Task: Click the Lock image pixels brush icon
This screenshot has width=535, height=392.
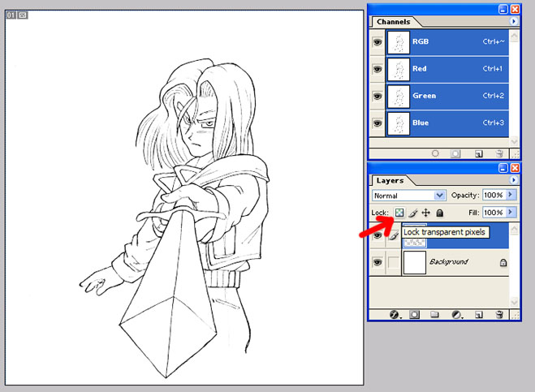Action: click(x=412, y=213)
